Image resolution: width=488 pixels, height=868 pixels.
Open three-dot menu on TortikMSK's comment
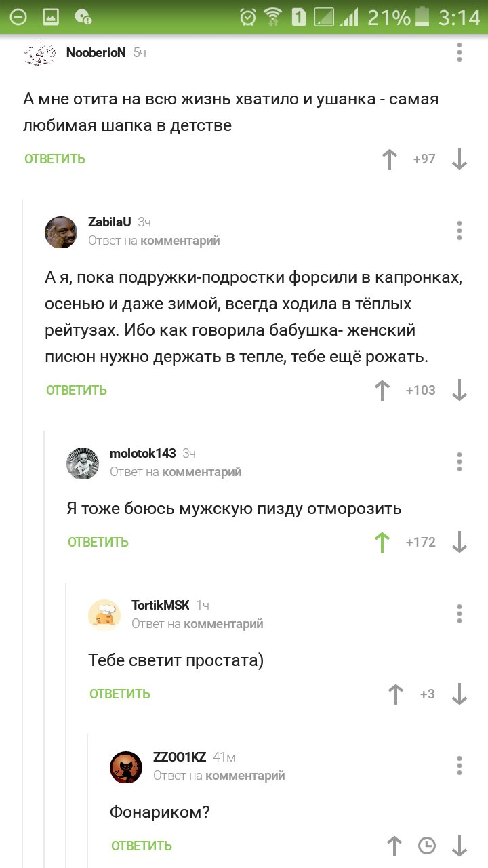[460, 614]
